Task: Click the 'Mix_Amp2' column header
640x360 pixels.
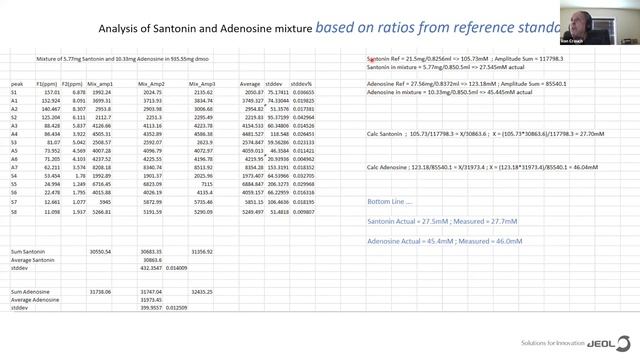Action: click(x=151, y=84)
